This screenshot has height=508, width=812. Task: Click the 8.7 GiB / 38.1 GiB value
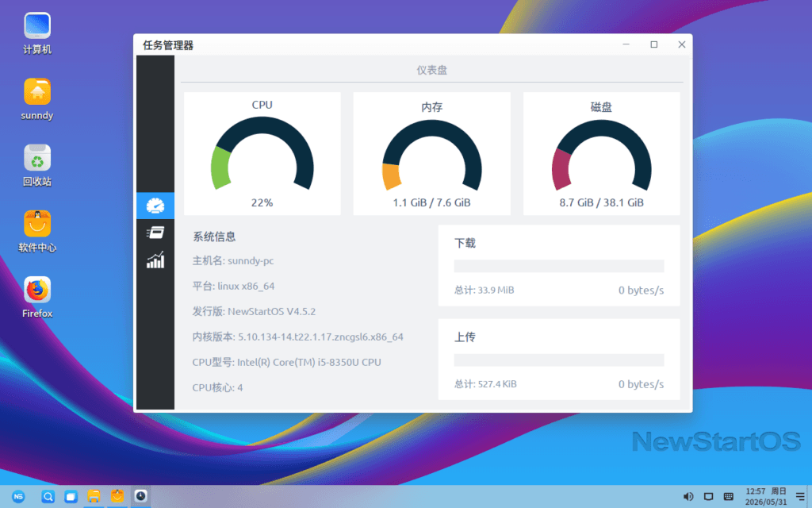point(602,202)
